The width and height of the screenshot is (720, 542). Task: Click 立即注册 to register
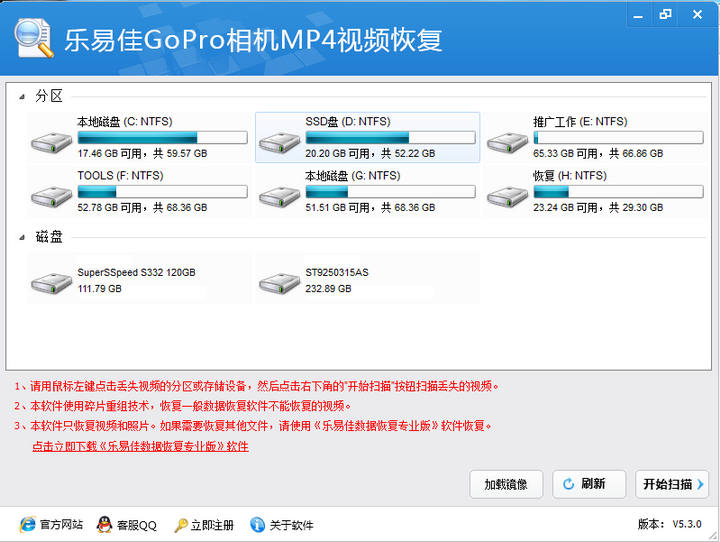212,525
